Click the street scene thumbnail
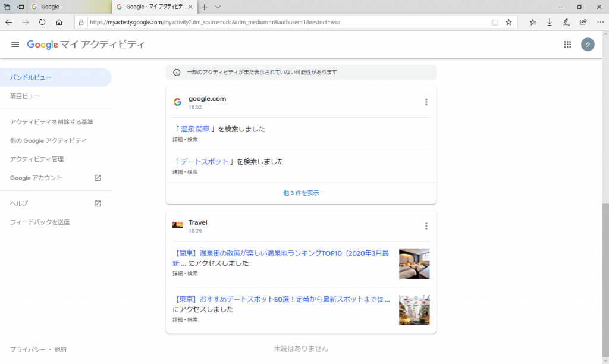This screenshot has height=364, width=609. pos(415,310)
